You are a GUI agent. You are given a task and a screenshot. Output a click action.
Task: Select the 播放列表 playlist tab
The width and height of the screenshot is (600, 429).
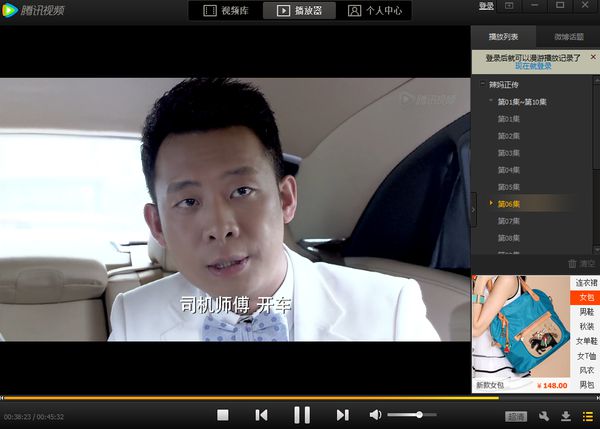503,37
